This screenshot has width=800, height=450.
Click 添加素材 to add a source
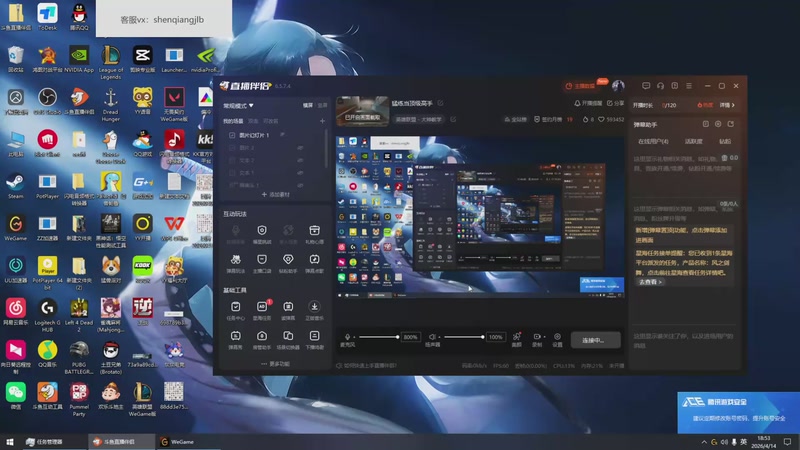tap(276, 194)
